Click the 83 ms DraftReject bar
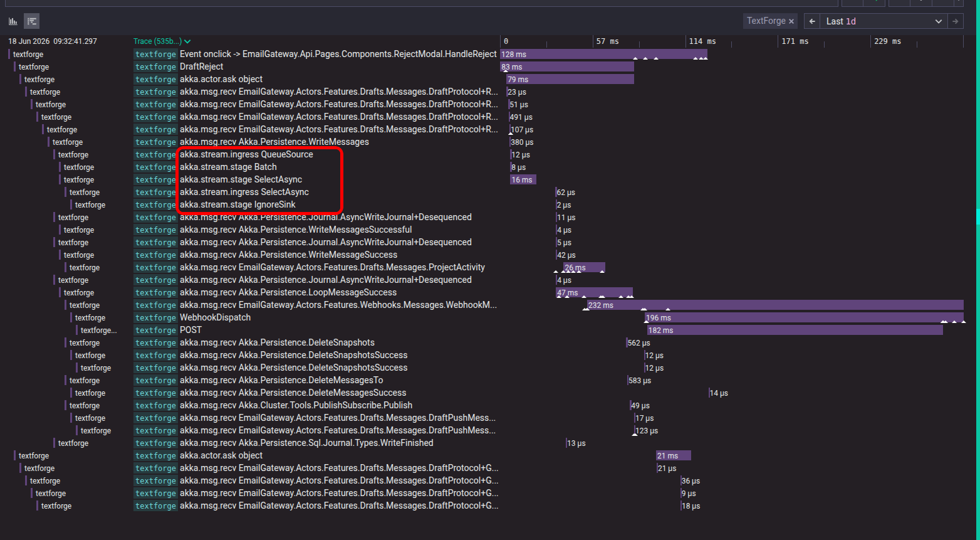This screenshot has height=540, width=980. (x=567, y=67)
